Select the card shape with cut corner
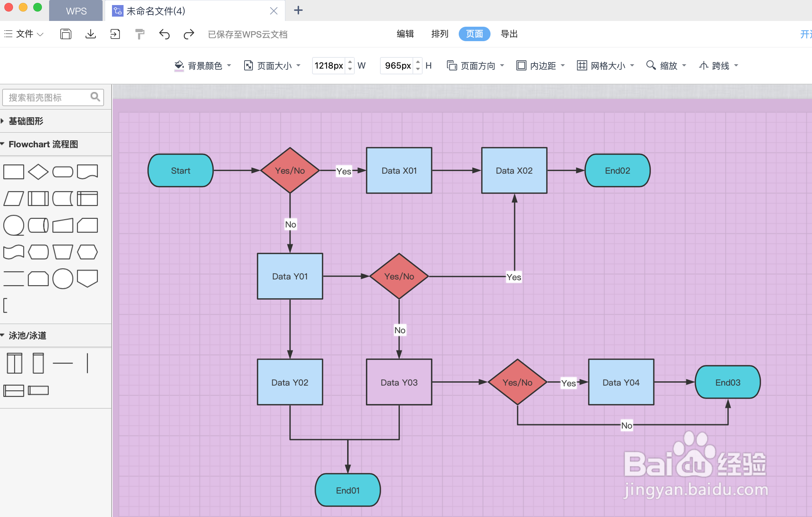Image resolution: width=812 pixels, height=517 pixels. point(87,225)
